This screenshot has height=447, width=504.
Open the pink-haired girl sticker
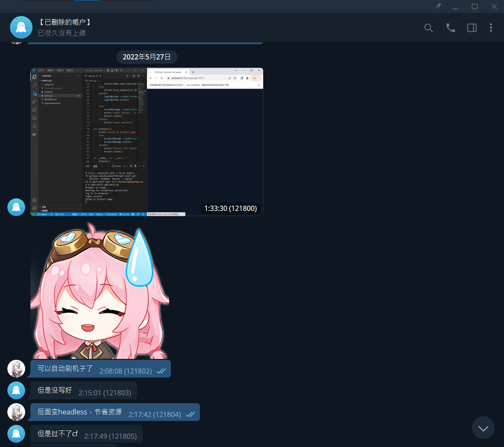[100, 290]
